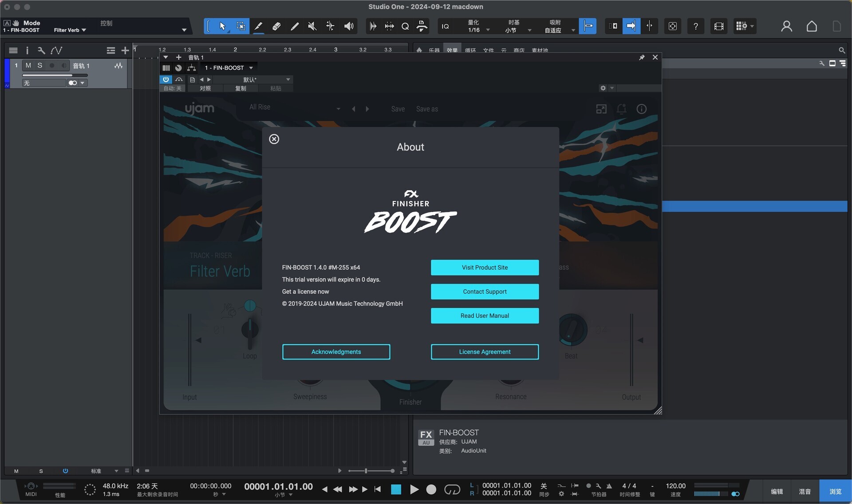Click Get a license now link

(305, 291)
